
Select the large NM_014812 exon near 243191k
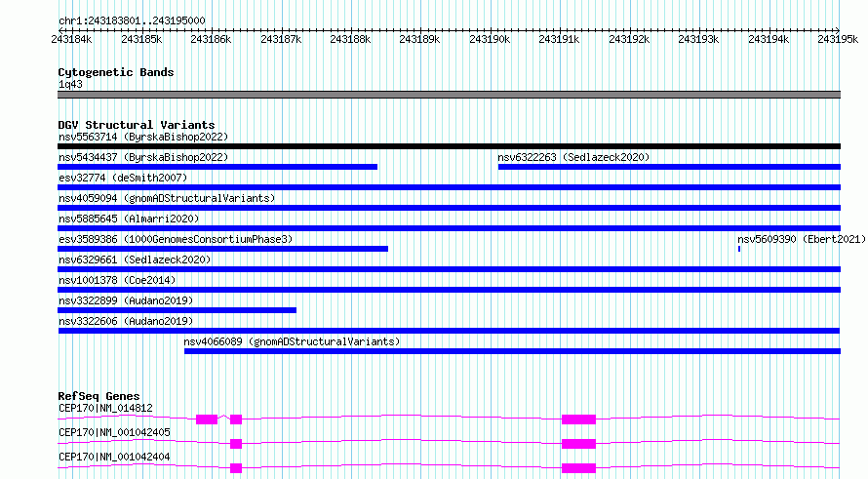(x=578, y=419)
